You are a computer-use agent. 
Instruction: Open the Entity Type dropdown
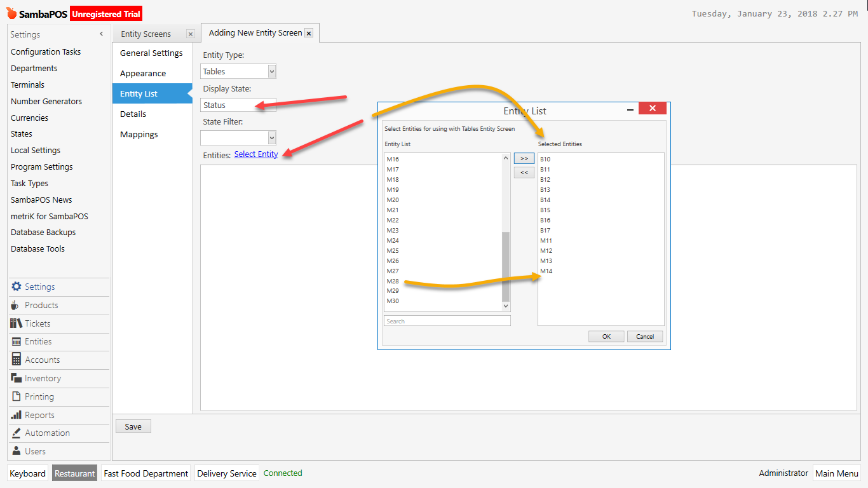click(272, 71)
